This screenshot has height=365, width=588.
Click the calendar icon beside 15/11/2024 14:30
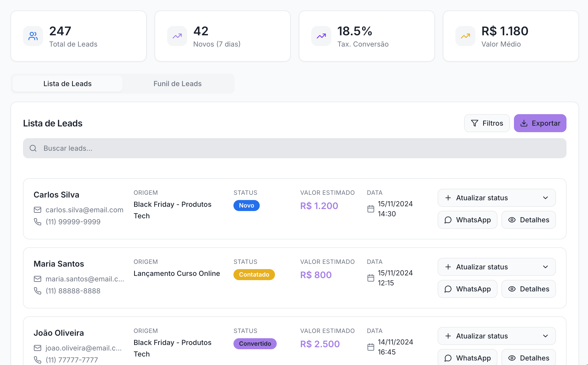pyautogui.click(x=371, y=209)
